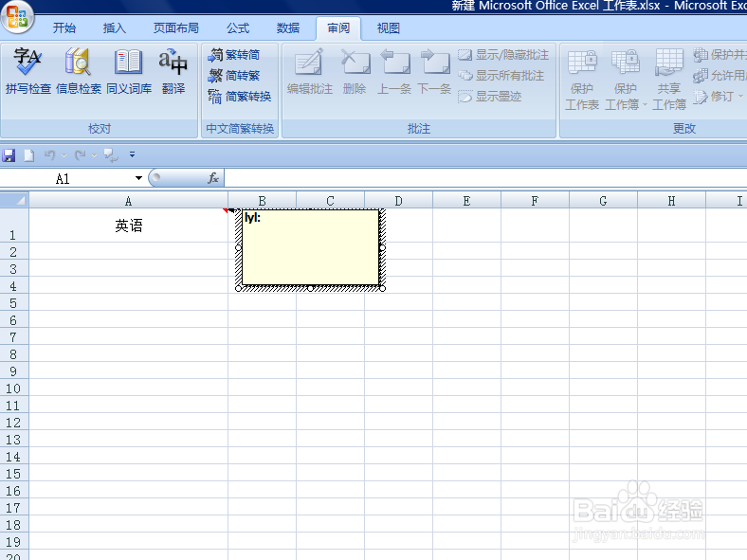The height and width of the screenshot is (560, 747).
Task: Select column G header
Action: pyautogui.click(x=603, y=201)
